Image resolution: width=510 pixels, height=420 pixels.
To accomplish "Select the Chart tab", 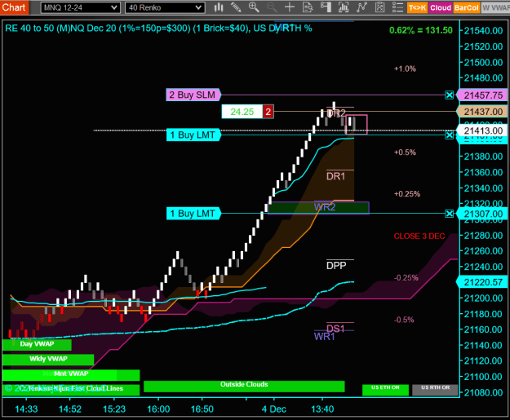I will pyautogui.click(x=14, y=7).
